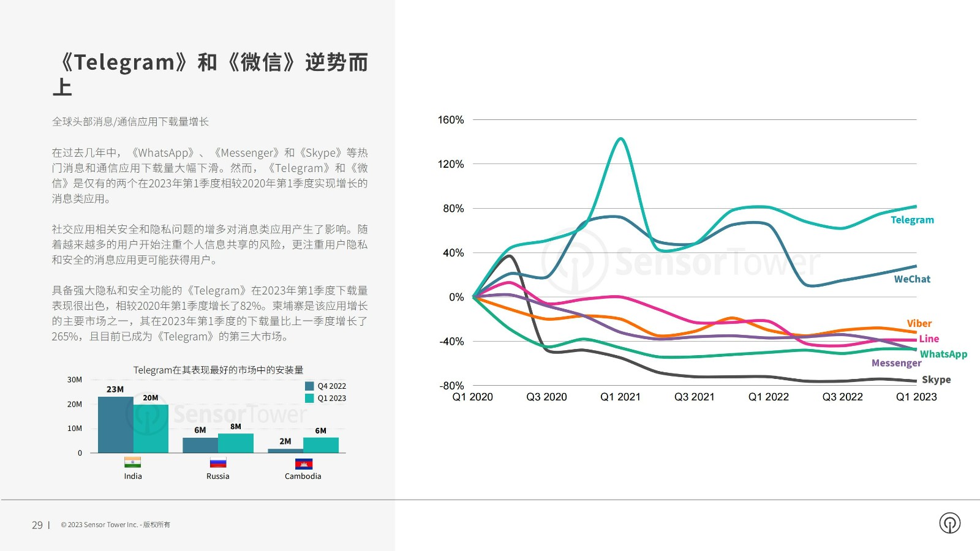Screen dimensions: 980x551
Task: Click the Q3 2022 axis label
Action: (x=842, y=397)
